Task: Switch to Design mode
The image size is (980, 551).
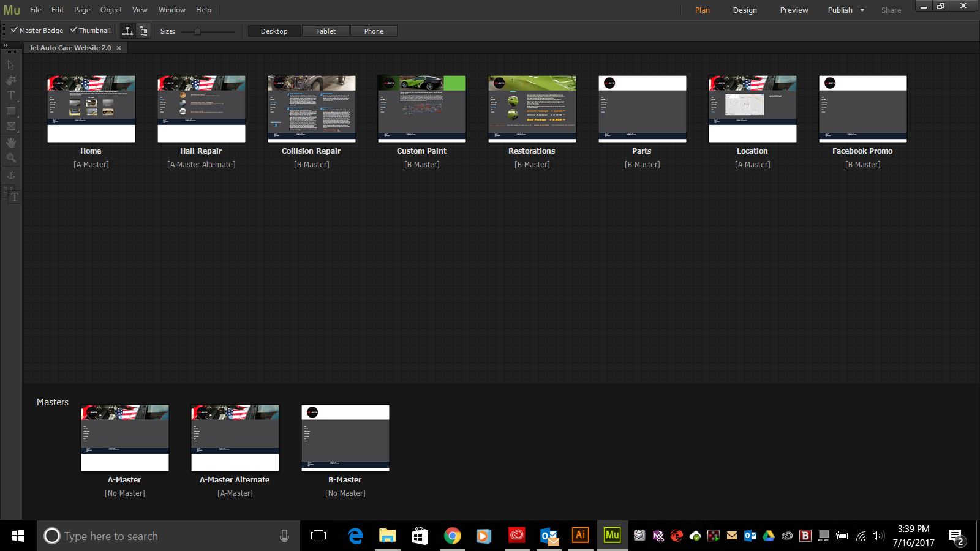Action: pyautogui.click(x=745, y=10)
